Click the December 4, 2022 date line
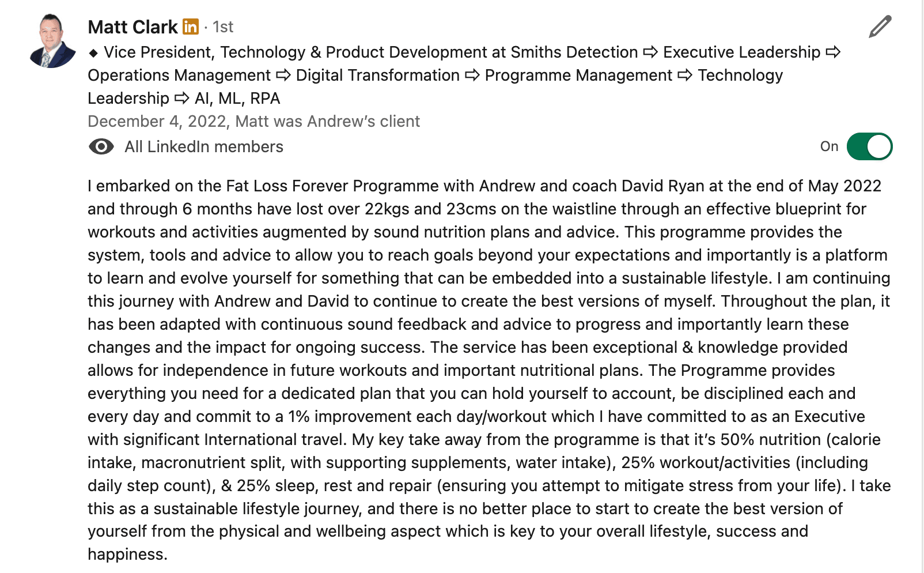Image resolution: width=924 pixels, height=573 pixels. click(253, 122)
